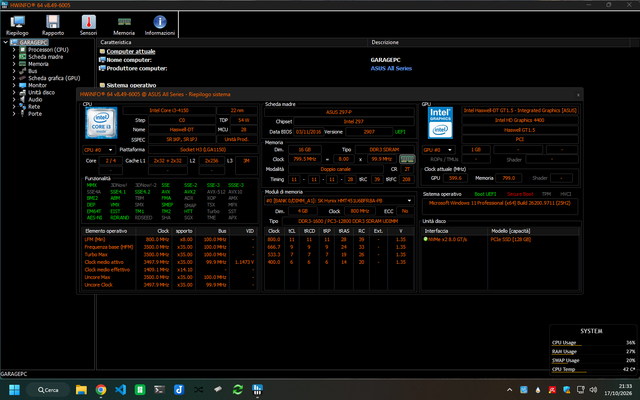
Task: Click the Microsoft Windows 11 Professional OS field
Action: click(500, 206)
